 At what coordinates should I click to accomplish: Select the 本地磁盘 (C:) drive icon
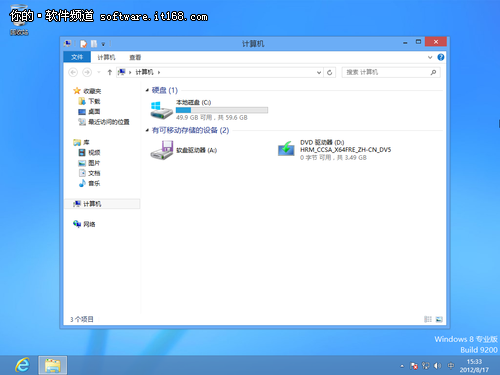(x=161, y=110)
